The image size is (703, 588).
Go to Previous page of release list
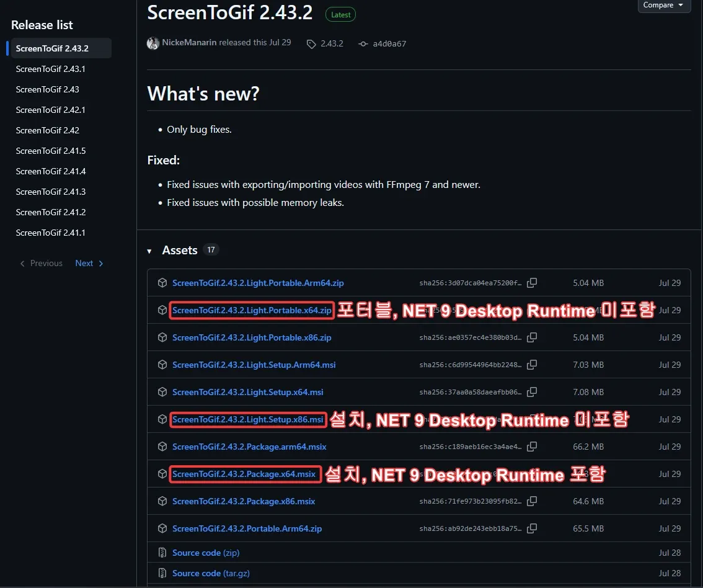pos(42,263)
